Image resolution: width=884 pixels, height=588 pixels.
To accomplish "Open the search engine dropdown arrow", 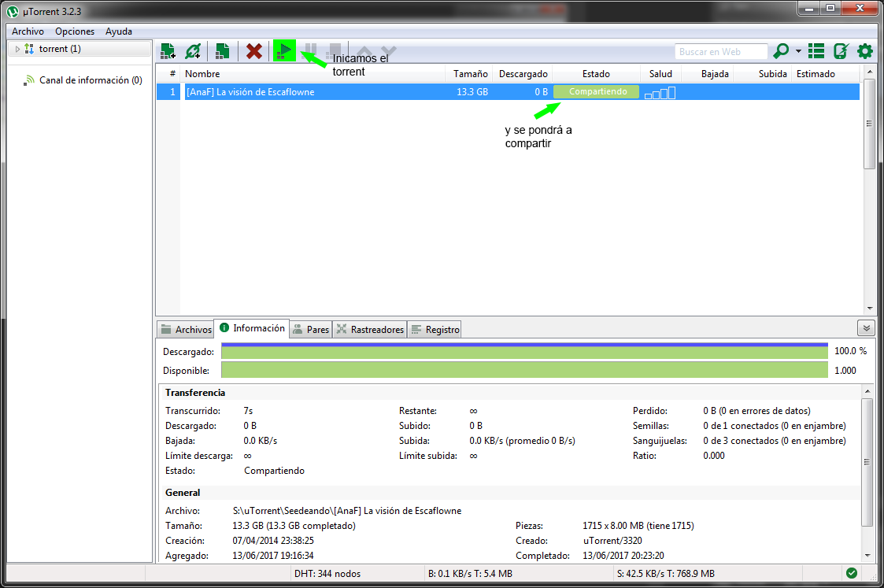I will (x=797, y=50).
